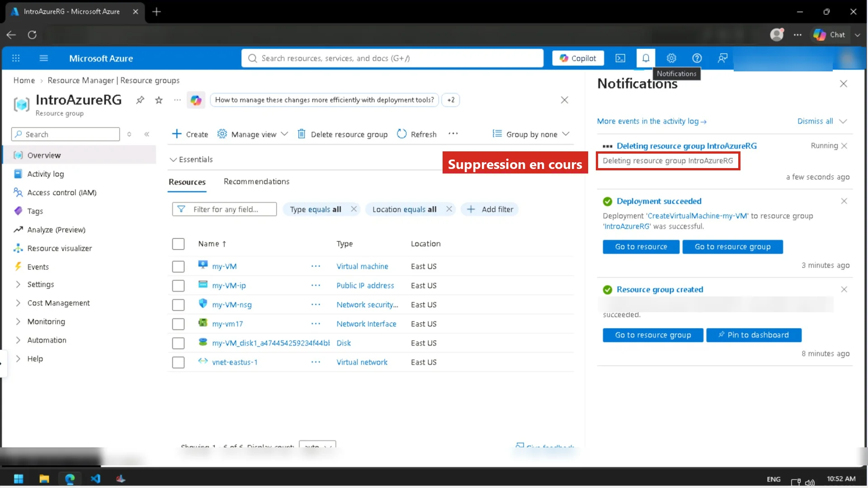The image size is (868, 488).
Task: Open More events in the activity log
Action: pyautogui.click(x=652, y=121)
